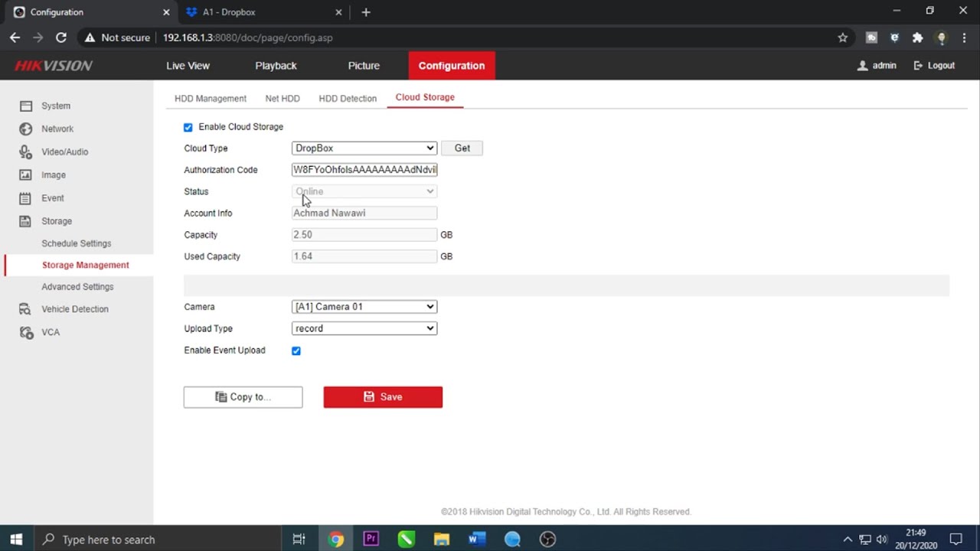
Task: Open Network section in sidebar
Action: (x=57, y=129)
